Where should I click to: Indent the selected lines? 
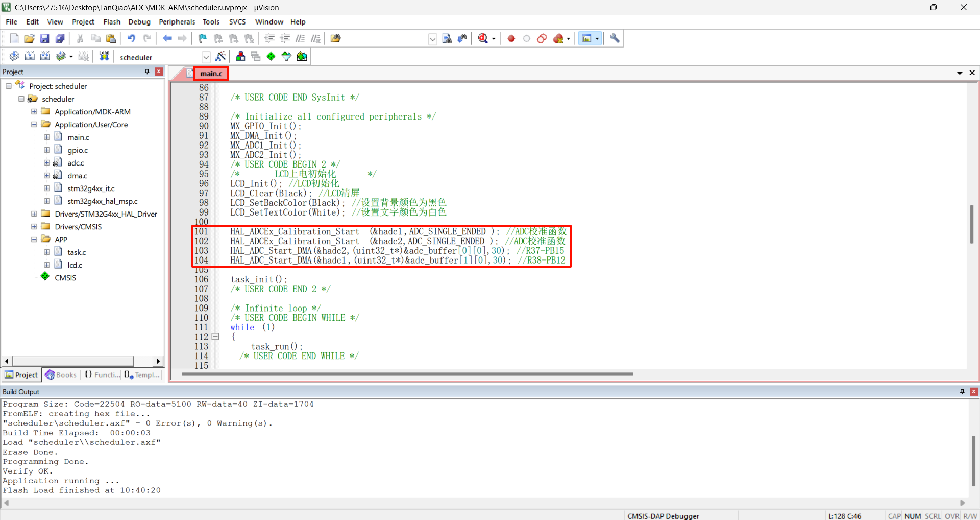point(269,38)
